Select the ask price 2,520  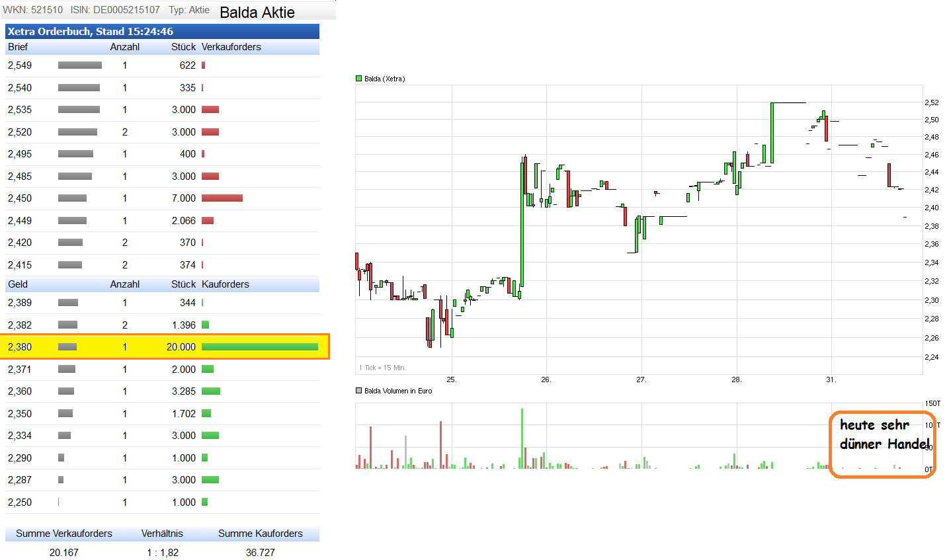click(x=20, y=132)
